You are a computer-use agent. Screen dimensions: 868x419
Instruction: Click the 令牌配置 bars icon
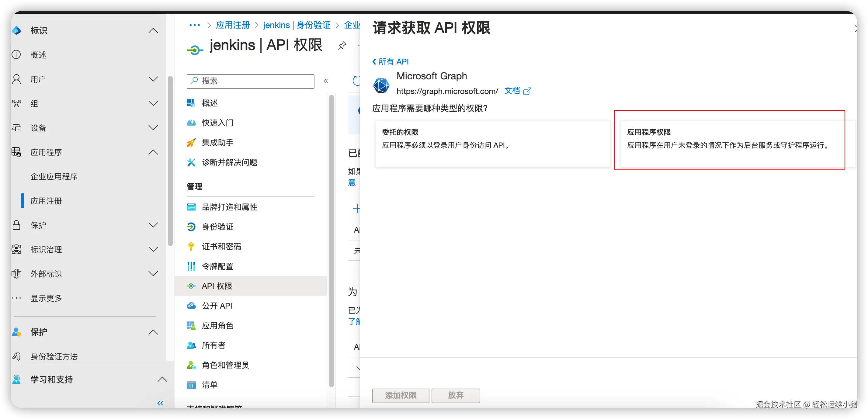tap(191, 266)
